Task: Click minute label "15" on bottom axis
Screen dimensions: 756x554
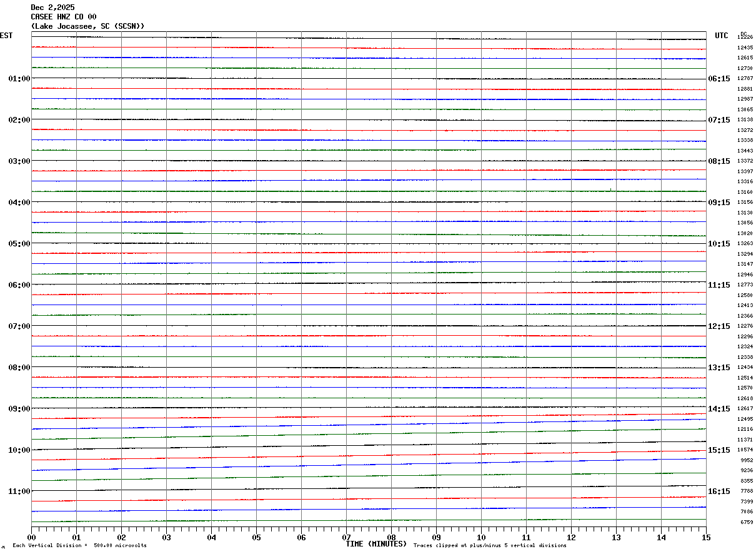Action: [706, 537]
